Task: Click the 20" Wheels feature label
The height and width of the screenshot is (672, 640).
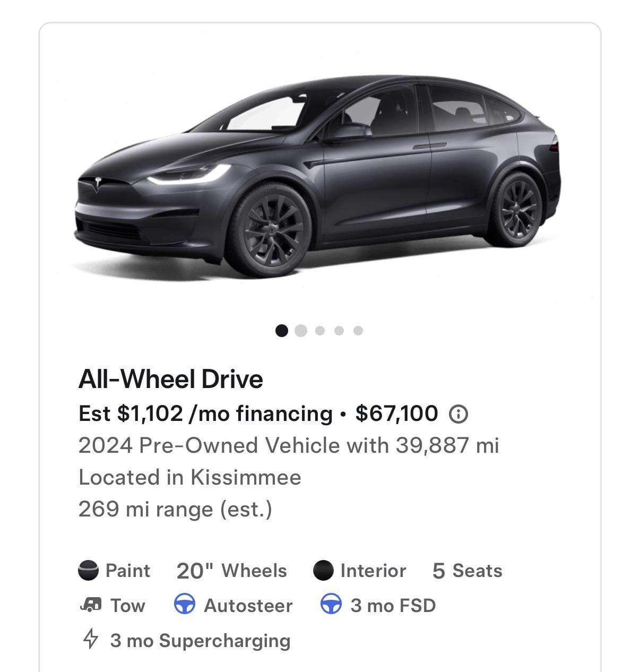Action: pos(231,571)
